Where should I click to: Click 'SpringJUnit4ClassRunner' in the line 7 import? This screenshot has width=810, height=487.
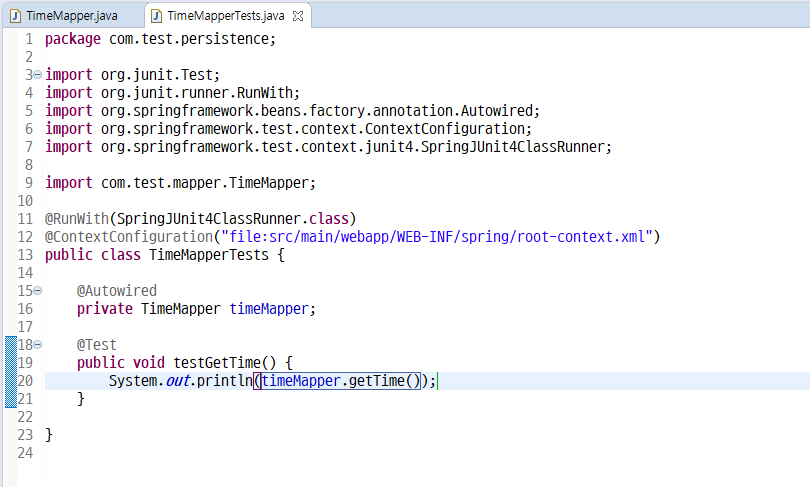tap(512, 147)
